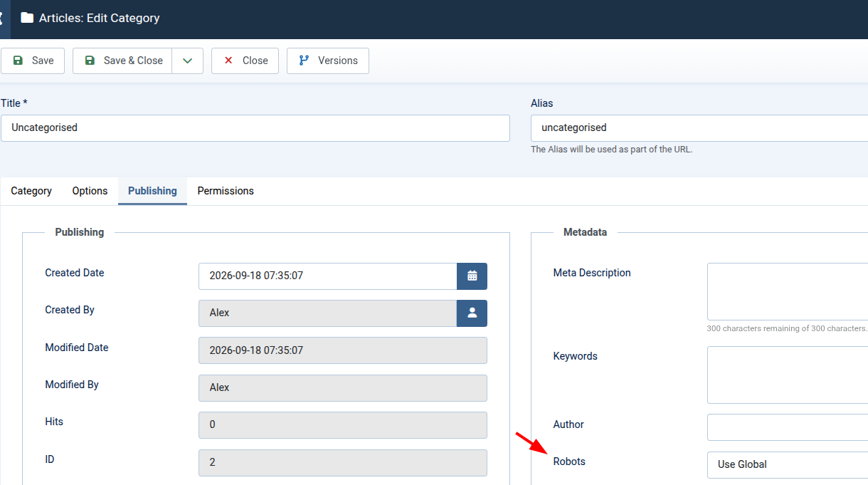Focus the Alias input field

click(699, 128)
